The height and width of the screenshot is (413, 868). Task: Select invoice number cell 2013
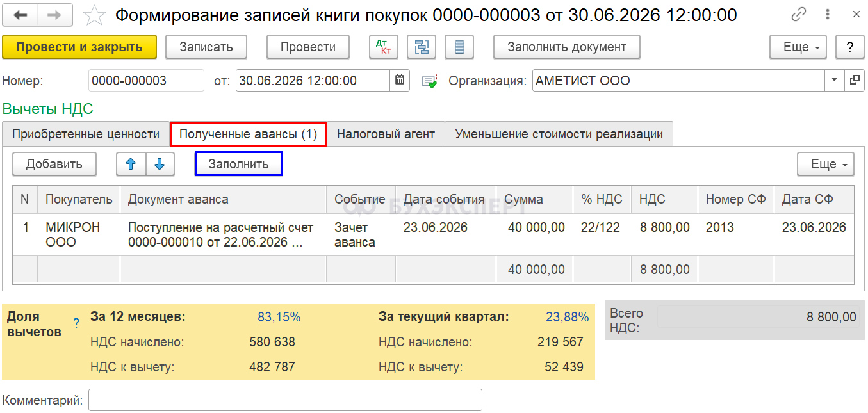coord(736,235)
